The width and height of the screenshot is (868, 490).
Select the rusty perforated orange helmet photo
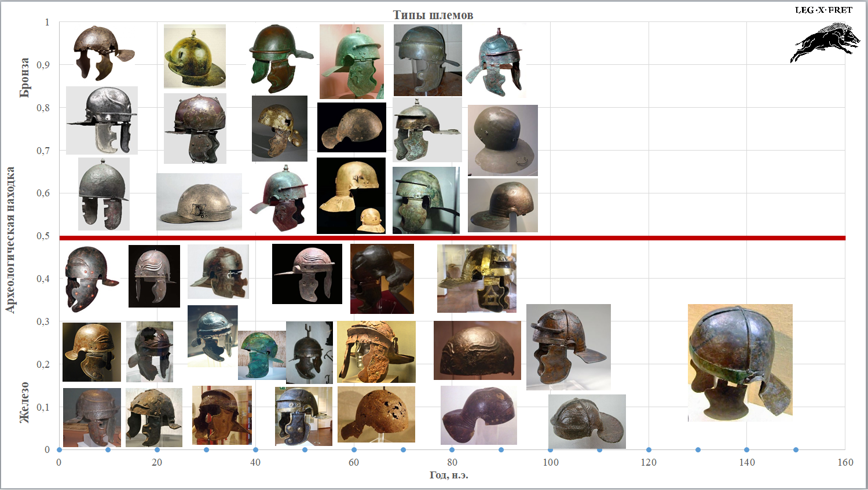376,415
